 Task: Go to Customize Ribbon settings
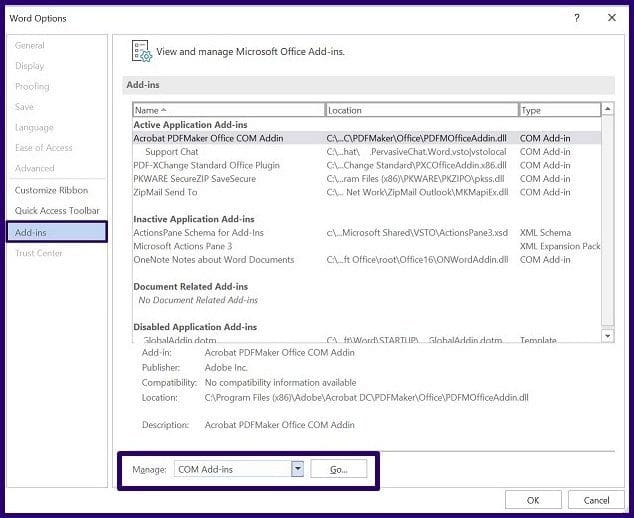(x=51, y=190)
